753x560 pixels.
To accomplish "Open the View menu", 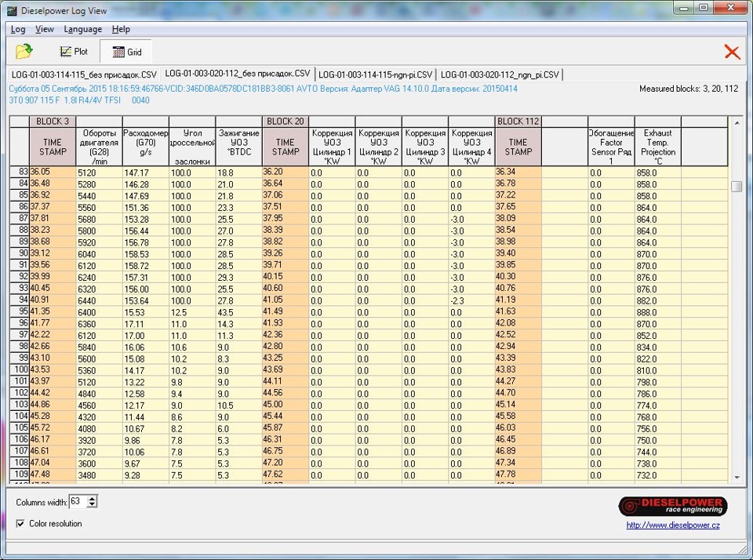I will click(45, 29).
